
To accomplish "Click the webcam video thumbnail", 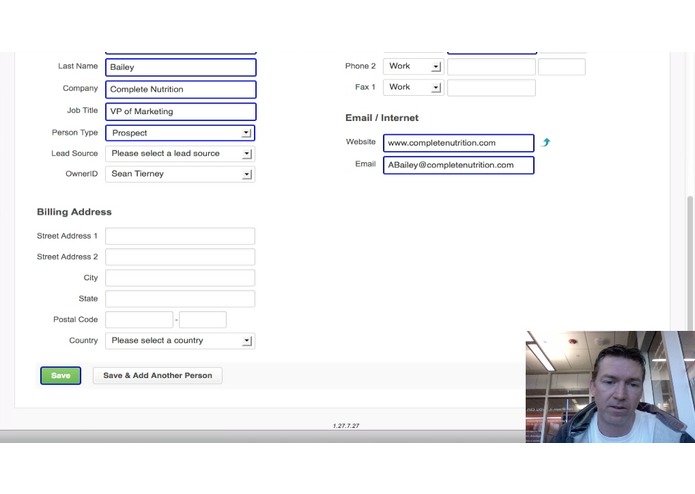I will [610, 387].
